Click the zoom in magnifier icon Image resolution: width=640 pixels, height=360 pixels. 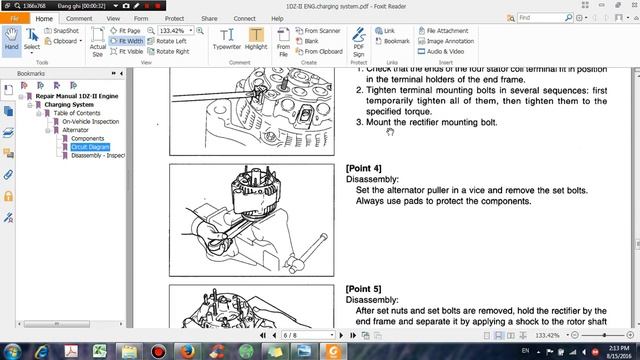[200, 31]
